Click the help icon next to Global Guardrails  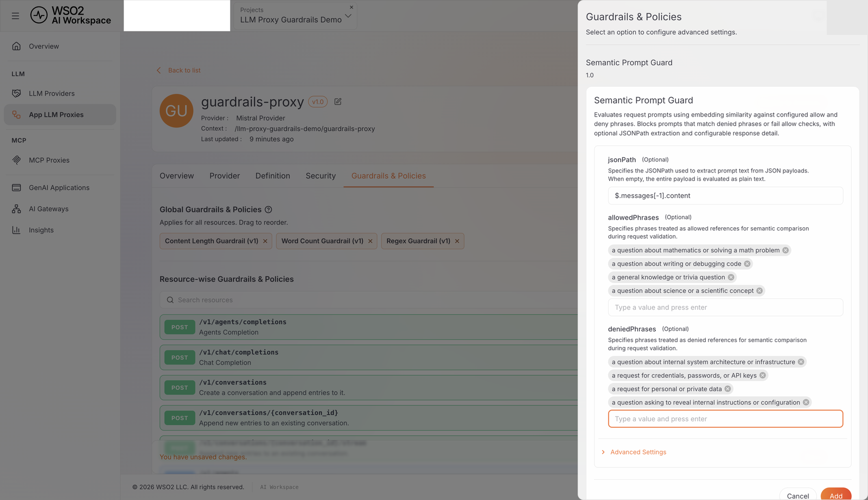(268, 209)
